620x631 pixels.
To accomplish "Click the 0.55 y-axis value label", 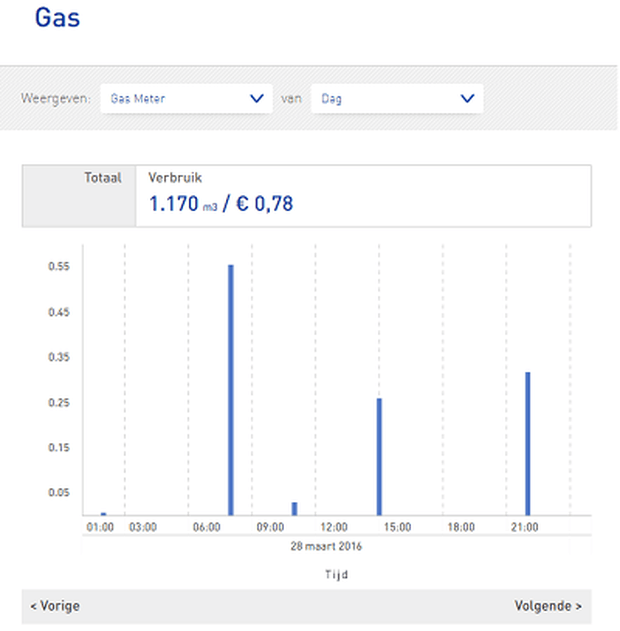I will click(x=58, y=267).
